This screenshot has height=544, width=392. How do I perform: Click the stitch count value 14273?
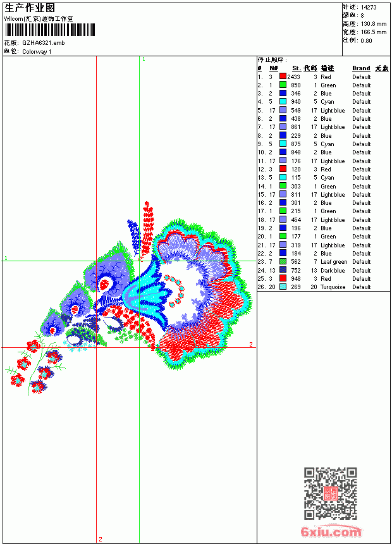tap(369, 8)
